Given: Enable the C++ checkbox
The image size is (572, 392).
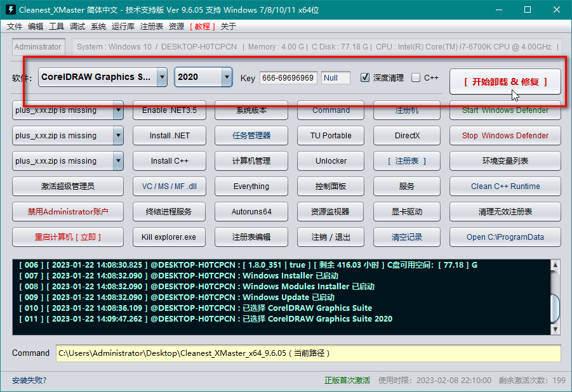Looking at the screenshot, I should click(x=415, y=77).
